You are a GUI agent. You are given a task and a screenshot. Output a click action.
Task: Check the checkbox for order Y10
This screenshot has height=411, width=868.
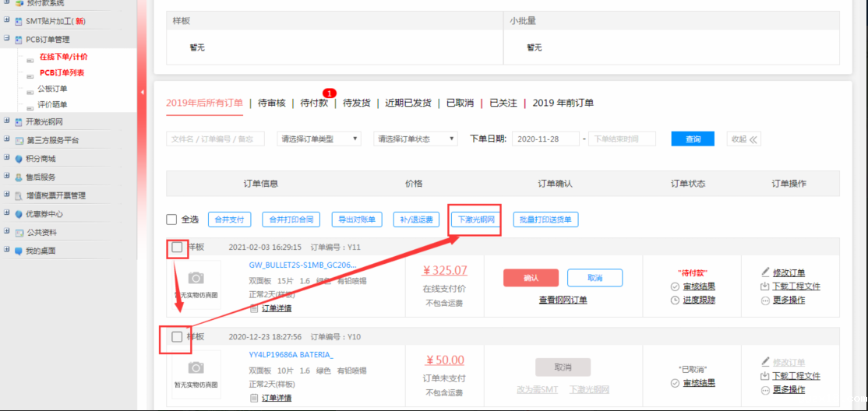(x=178, y=337)
